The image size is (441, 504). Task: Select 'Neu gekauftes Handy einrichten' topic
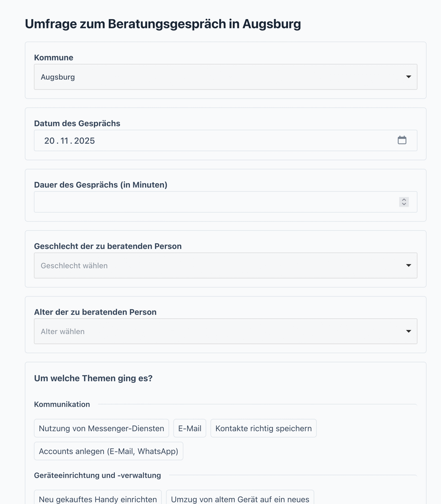pos(98,499)
